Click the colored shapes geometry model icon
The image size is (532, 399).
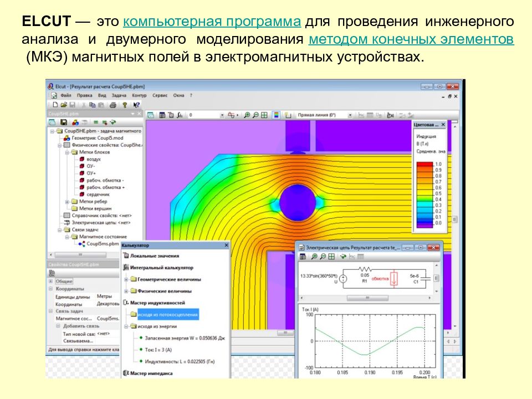point(75,122)
